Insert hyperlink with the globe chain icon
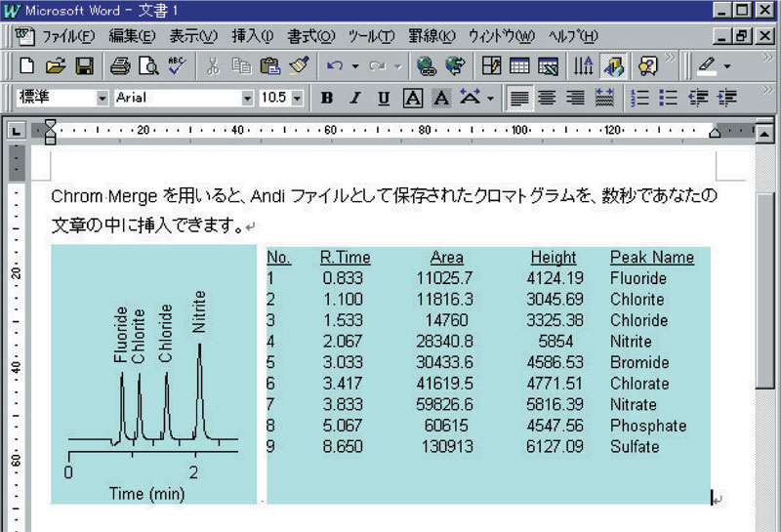781x532 pixels. (427, 65)
